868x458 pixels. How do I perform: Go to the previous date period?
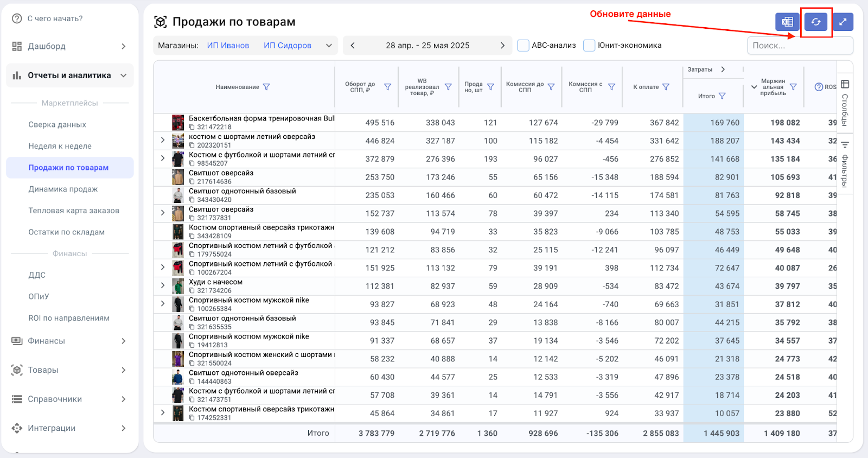point(353,46)
